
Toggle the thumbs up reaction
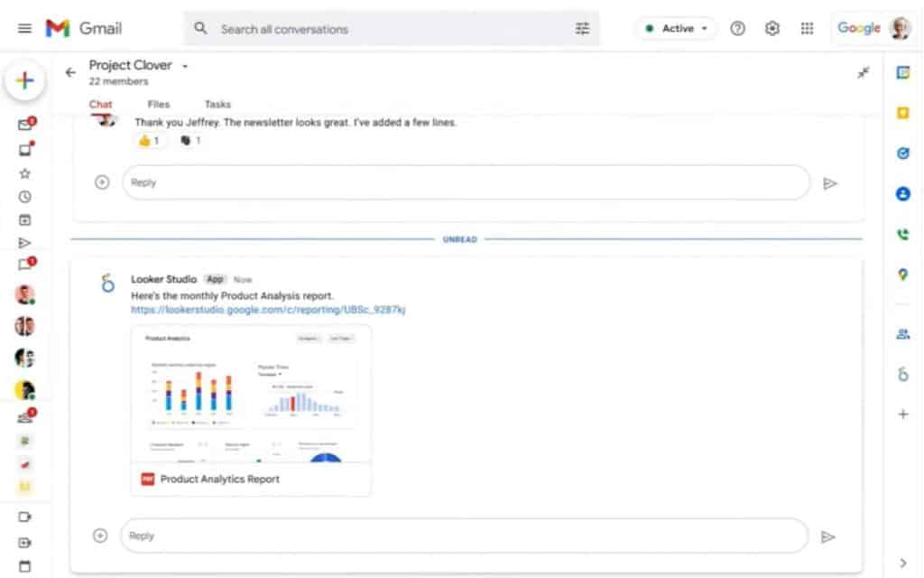149,140
